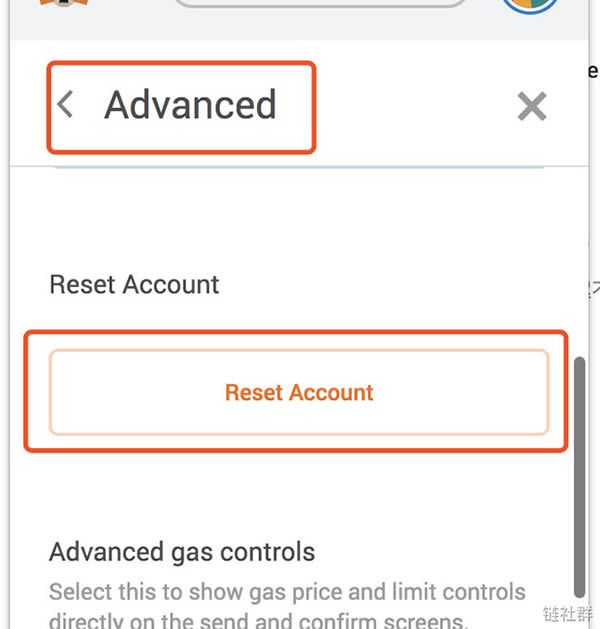Viewport: 600px width, 629px height.
Task: Click the 'Select this to show gas price' line
Action: click(x=287, y=591)
